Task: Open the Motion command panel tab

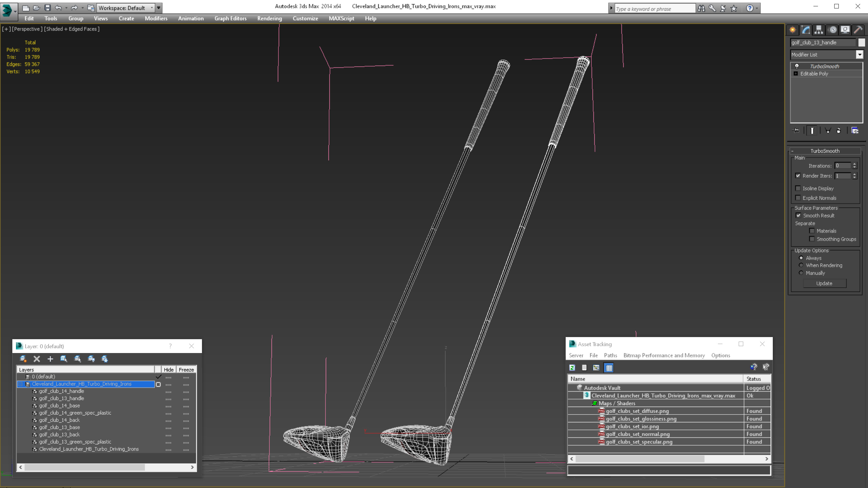Action: [x=832, y=30]
